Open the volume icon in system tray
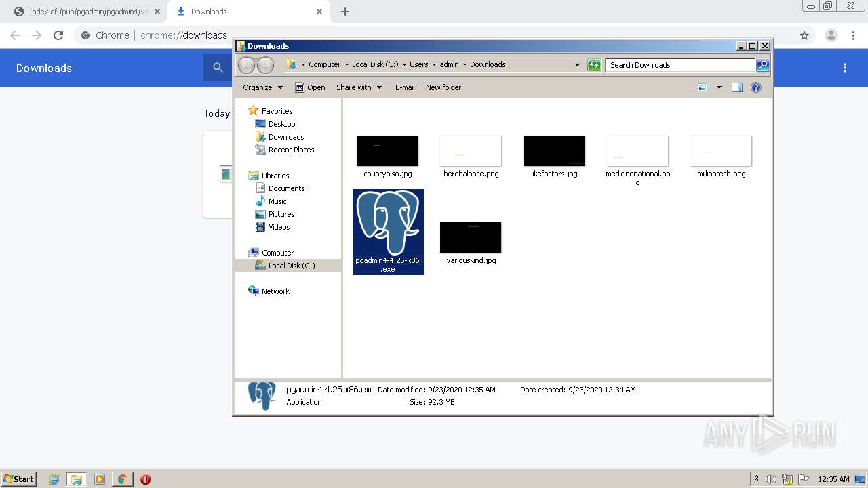 pos(770,479)
